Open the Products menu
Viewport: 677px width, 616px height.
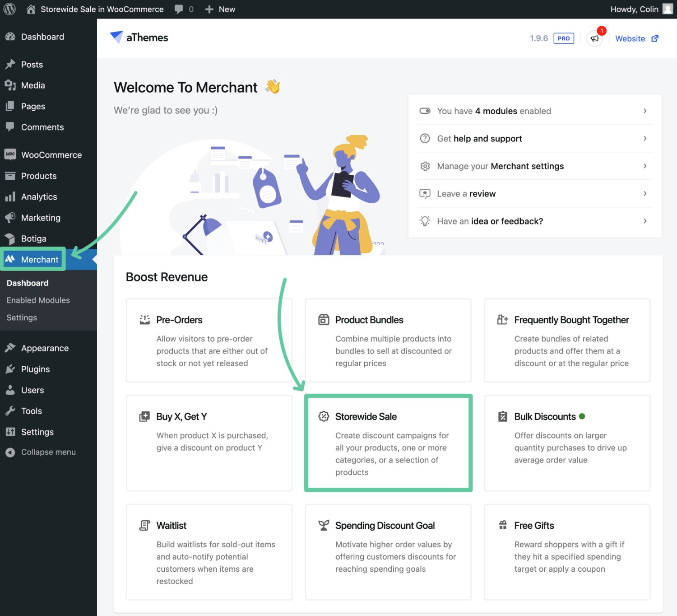point(48,176)
